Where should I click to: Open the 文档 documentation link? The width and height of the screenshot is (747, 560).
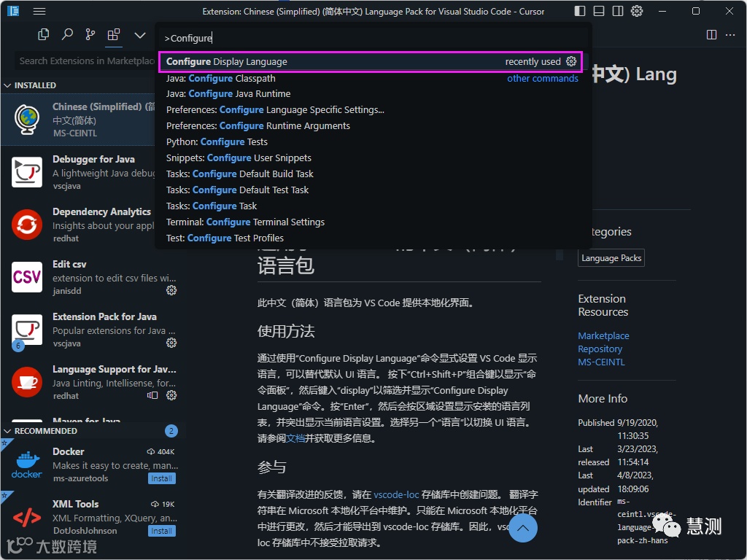click(x=295, y=438)
